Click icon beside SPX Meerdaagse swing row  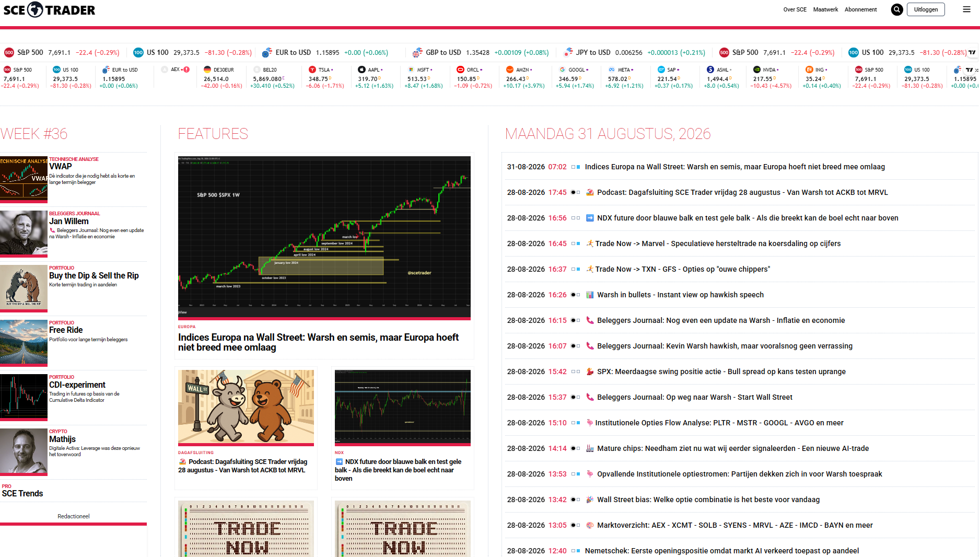(x=590, y=372)
